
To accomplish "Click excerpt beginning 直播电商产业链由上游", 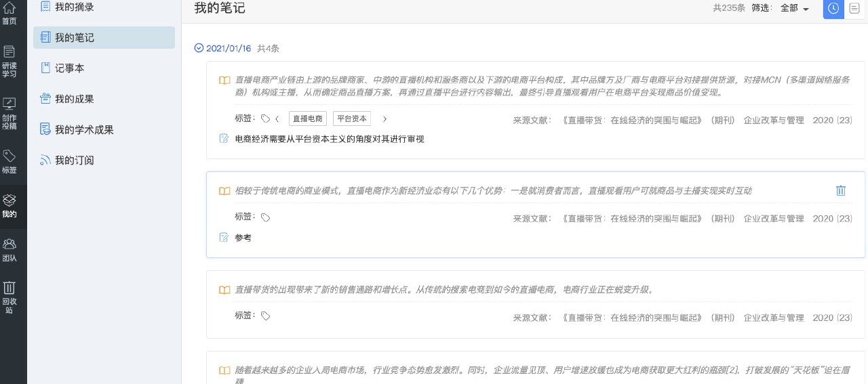I will click(542, 86).
